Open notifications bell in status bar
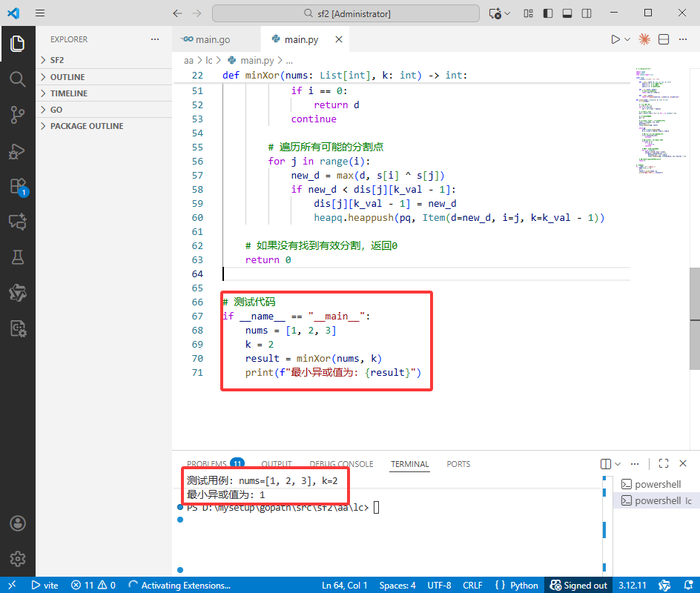This screenshot has width=700, height=593. (x=689, y=585)
